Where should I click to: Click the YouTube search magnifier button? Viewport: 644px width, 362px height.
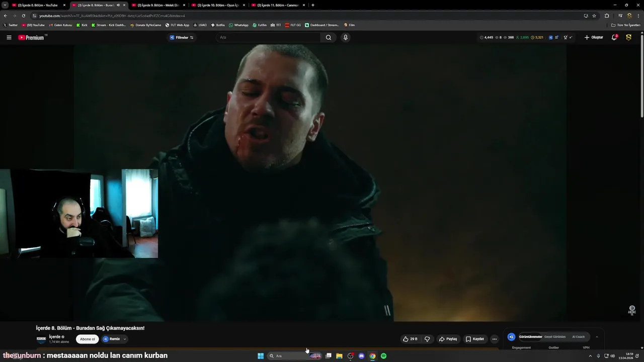pos(329,37)
